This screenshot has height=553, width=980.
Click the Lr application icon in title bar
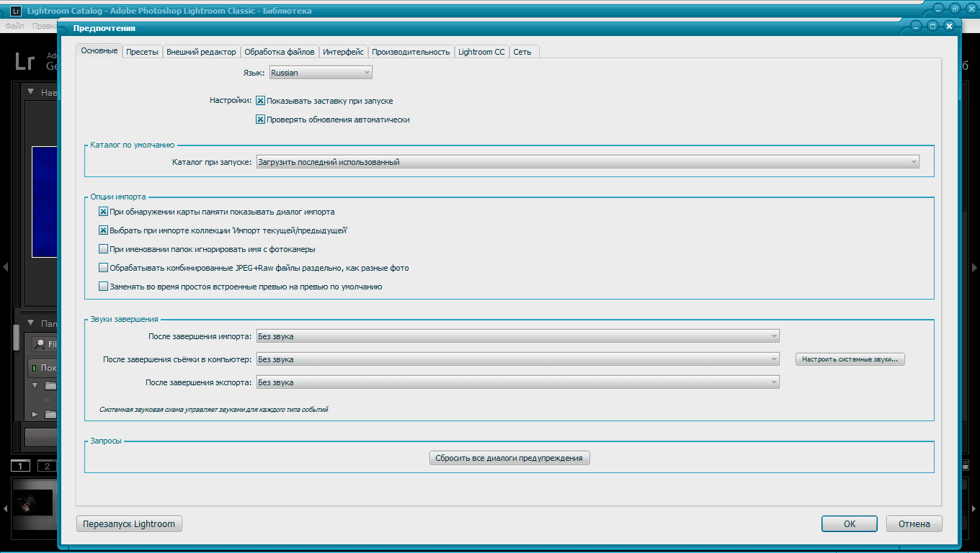click(16, 11)
